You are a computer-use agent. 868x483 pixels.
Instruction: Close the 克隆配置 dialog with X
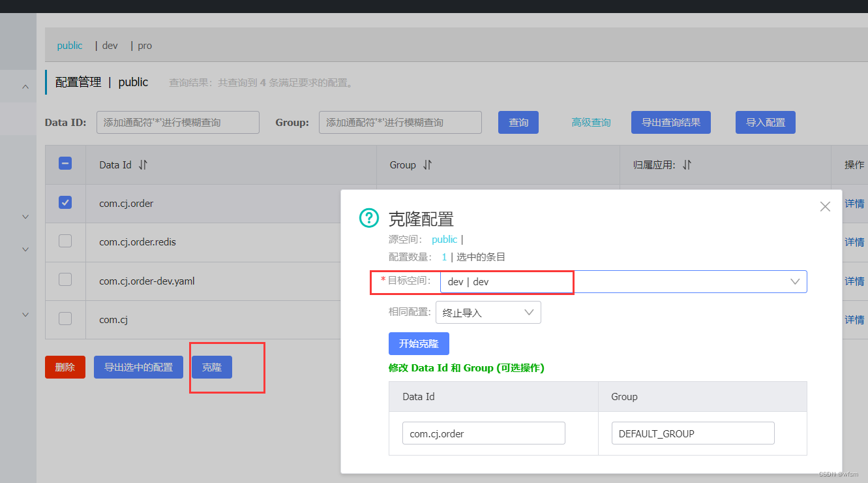(x=825, y=206)
